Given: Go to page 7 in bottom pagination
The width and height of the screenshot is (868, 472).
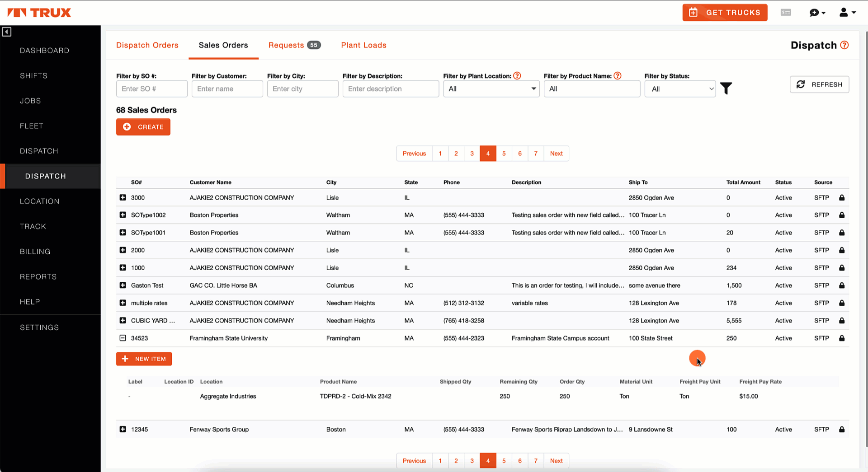Looking at the screenshot, I should point(536,461).
